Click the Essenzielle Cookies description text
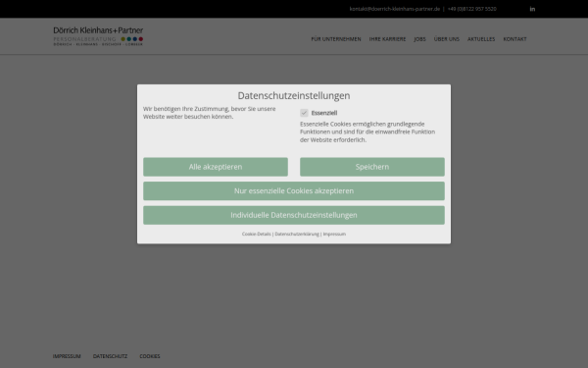The height and width of the screenshot is (368, 588). click(367, 131)
